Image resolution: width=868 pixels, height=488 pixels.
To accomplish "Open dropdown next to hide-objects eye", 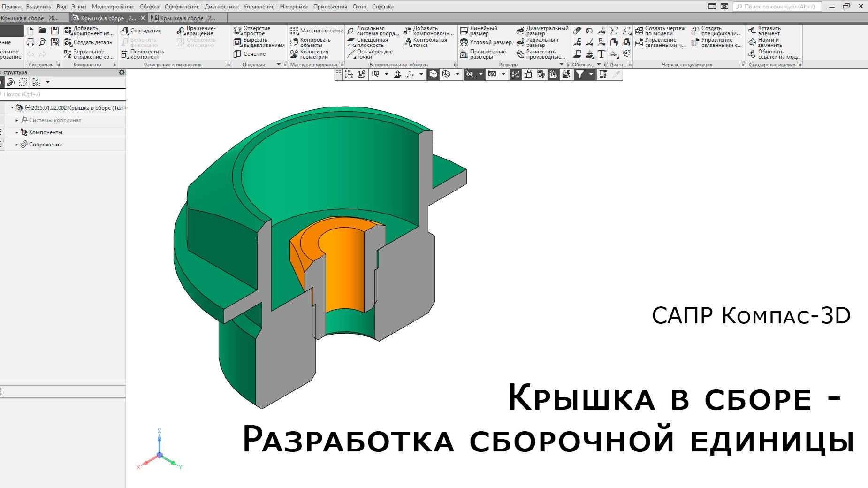I will (x=480, y=74).
